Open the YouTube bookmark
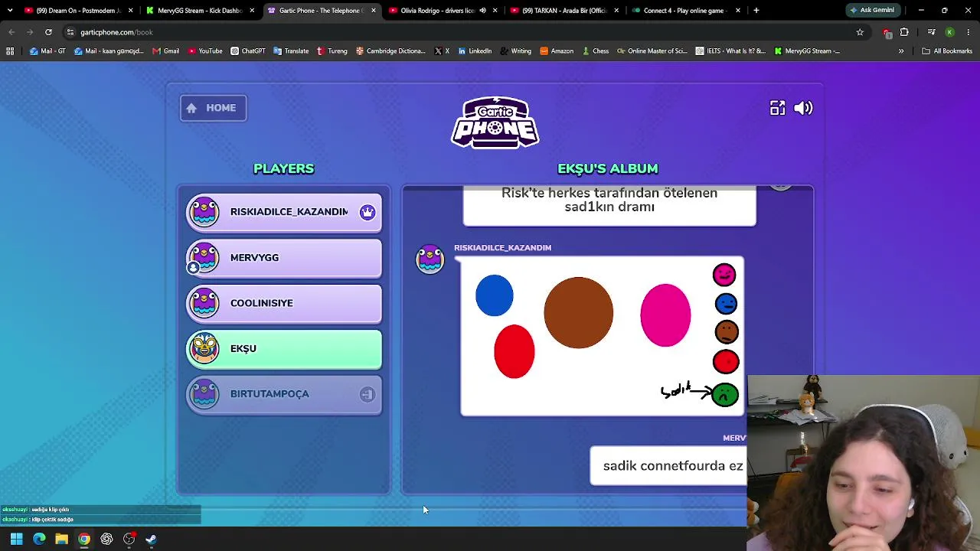The width and height of the screenshot is (980, 551). [x=205, y=51]
